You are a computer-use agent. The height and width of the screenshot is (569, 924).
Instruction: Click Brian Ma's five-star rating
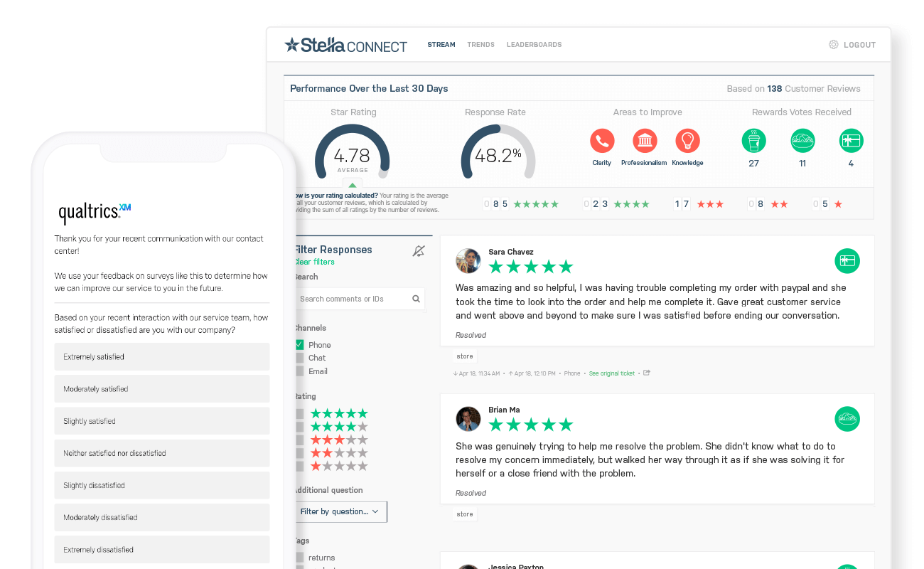click(531, 425)
